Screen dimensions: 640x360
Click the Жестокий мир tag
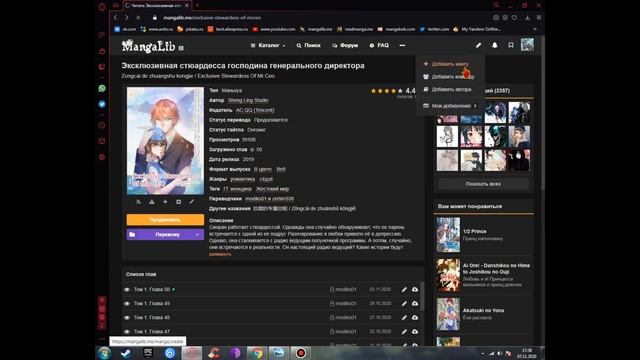[272, 189]
